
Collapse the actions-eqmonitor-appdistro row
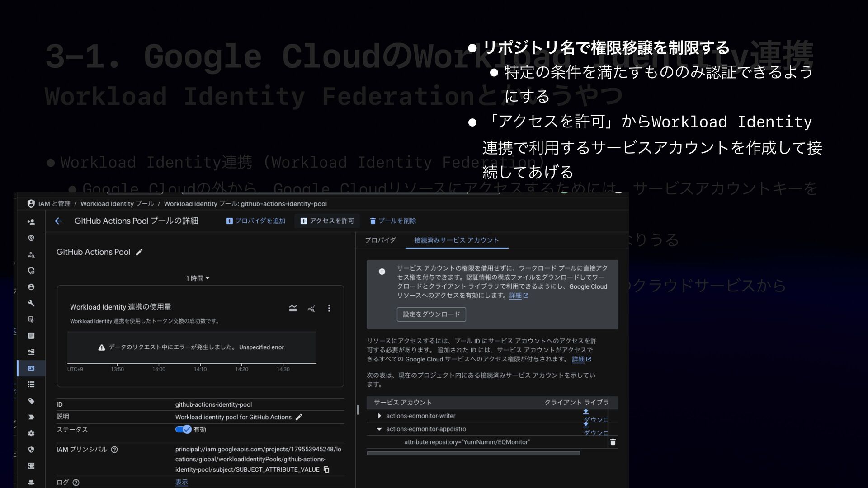pos(379,429)
